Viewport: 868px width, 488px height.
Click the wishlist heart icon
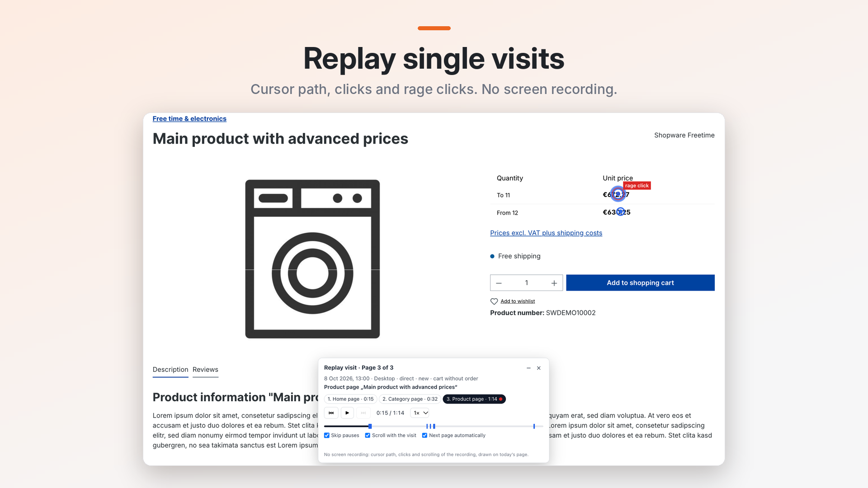[494, 301]
